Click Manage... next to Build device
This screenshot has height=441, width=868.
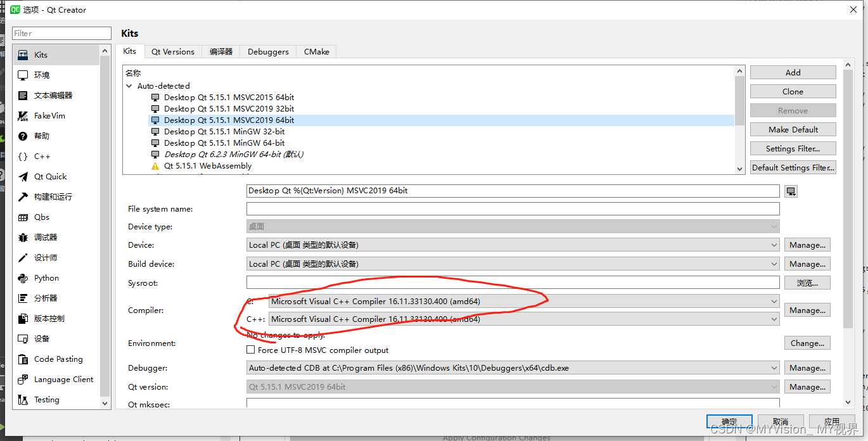pyautogui.click(x=807, y=264)
